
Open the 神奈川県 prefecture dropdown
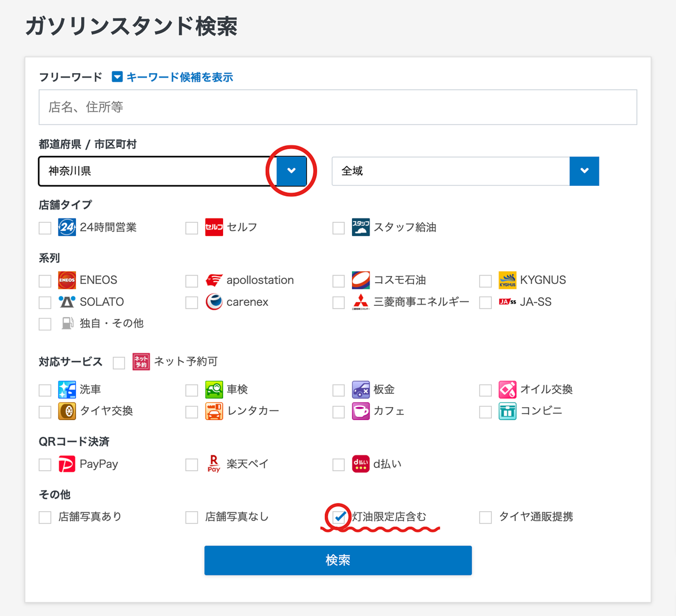(x=291, y=171)
